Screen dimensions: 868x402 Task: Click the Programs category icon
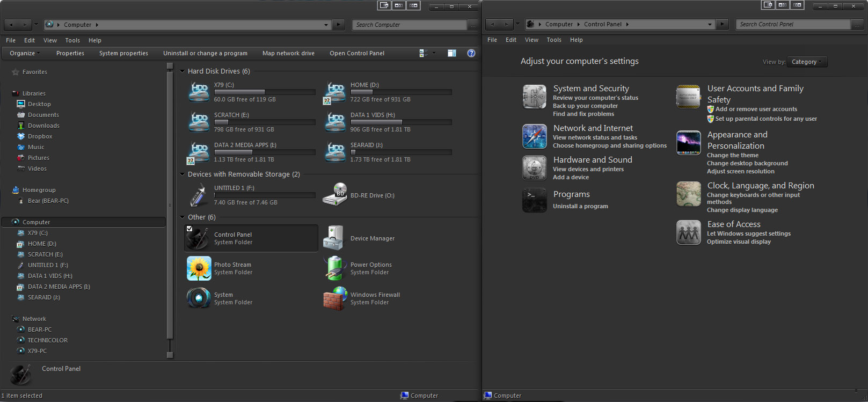534,200
